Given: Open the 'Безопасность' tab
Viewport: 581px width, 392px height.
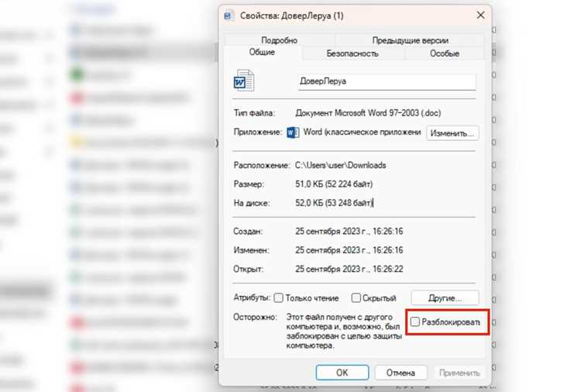Looking at the screenshot, I should tap(352, 53).
